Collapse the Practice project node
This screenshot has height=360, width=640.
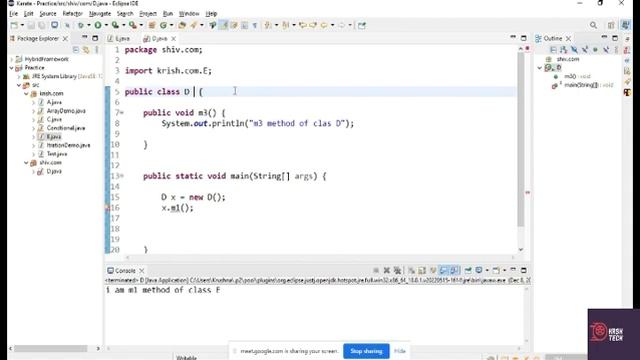[x=12, y=68]
